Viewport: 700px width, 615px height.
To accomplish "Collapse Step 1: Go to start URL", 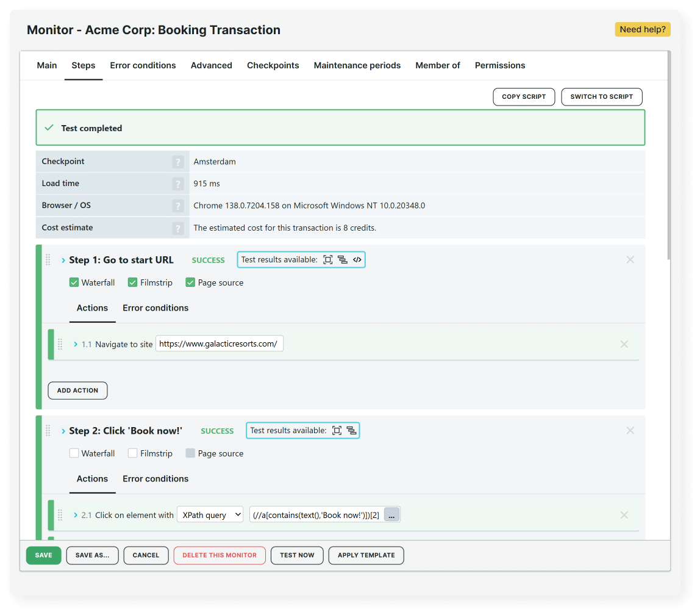I will 63,259.
